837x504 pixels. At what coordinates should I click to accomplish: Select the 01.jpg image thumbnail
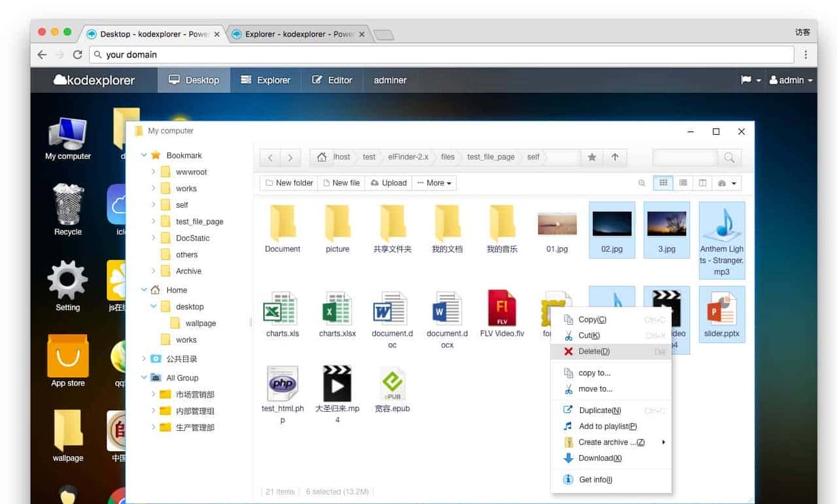pos(557,224)
